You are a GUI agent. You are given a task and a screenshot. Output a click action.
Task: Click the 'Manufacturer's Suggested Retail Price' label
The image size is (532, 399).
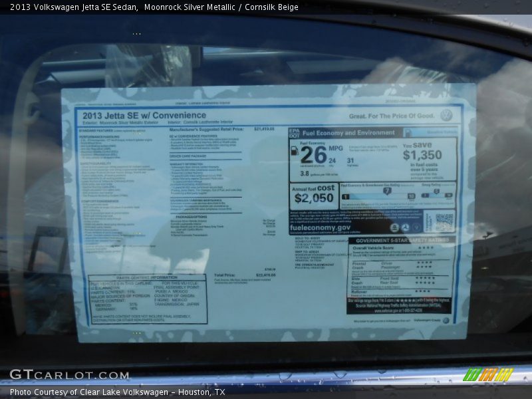(206, 129)
